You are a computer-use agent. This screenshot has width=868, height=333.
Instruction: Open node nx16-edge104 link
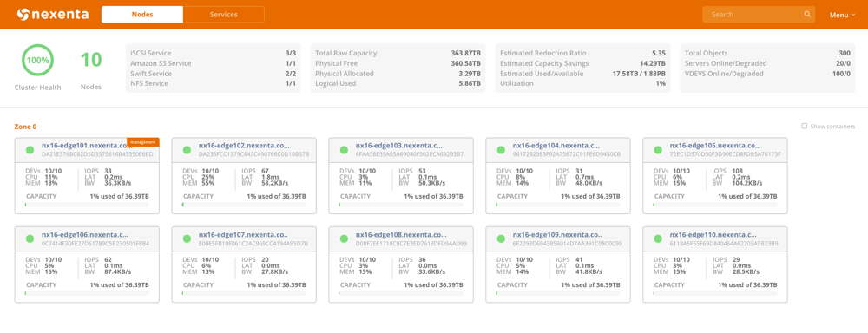556,146
